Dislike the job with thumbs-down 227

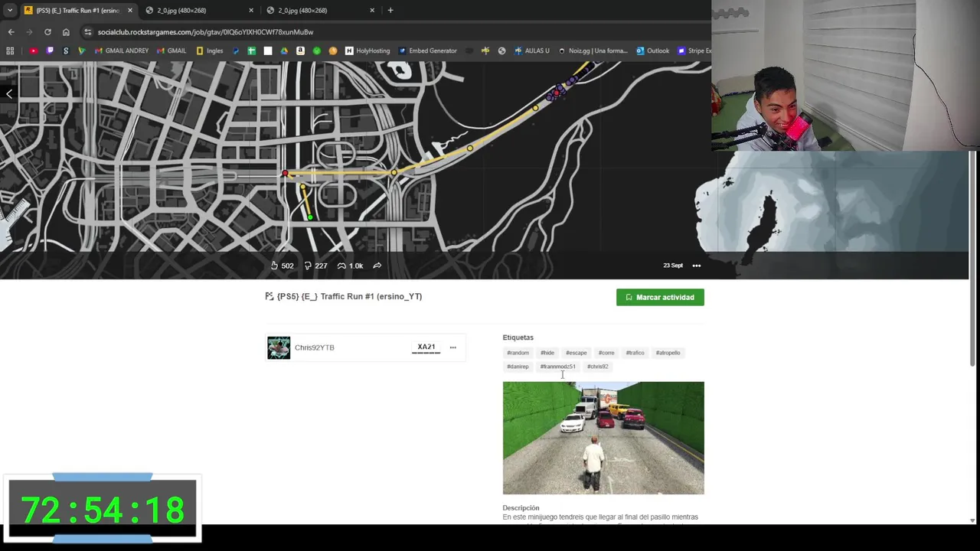click(x=315, y=266)
